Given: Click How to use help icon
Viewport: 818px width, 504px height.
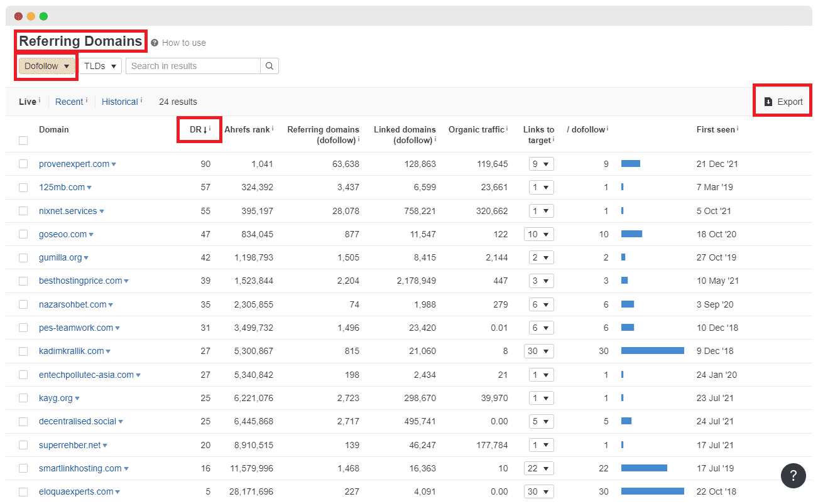Looking at the screenshot, I should click(x=155, y=43).
